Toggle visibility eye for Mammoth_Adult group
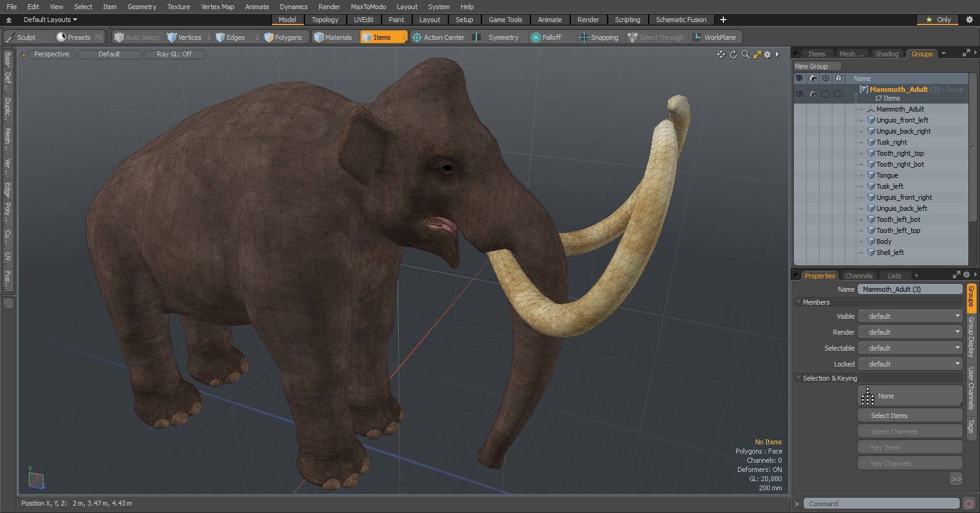The height and width of the screenshot is (513, 980). [799, 94]
